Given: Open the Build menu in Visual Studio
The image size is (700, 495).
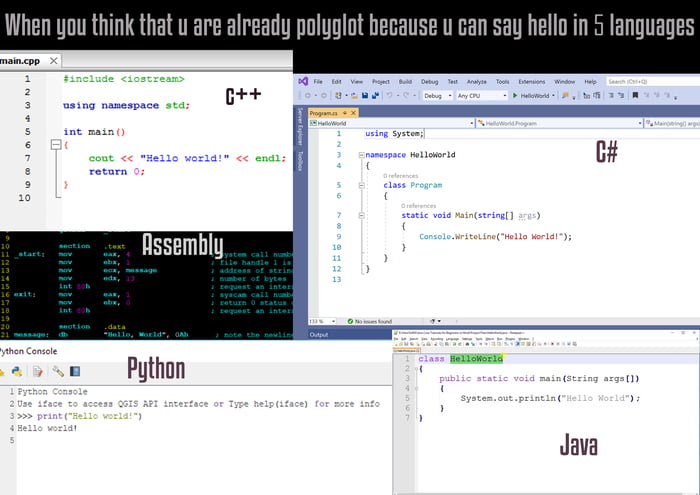Looking at the screenshot, I should point(405,81).
